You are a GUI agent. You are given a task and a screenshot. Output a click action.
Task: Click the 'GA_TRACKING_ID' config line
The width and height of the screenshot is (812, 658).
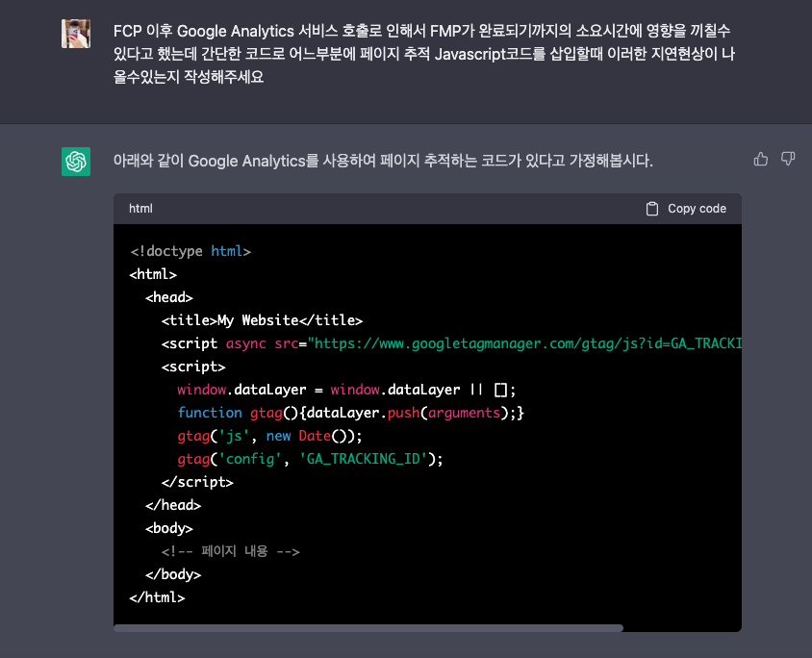pos(310,459)
